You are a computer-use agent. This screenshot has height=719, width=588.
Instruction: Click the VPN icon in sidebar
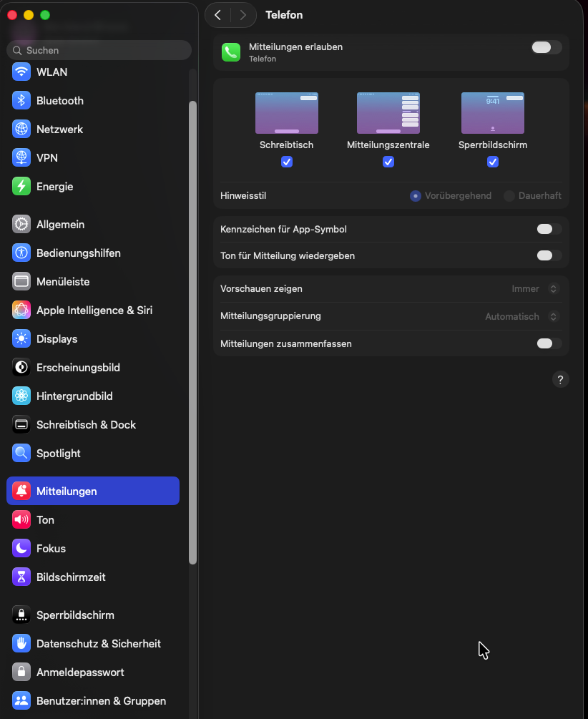(x=21, y=157)
